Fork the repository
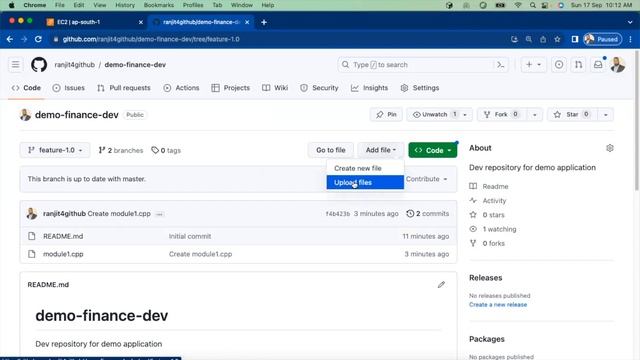The image size is (640, 360). 502,115
